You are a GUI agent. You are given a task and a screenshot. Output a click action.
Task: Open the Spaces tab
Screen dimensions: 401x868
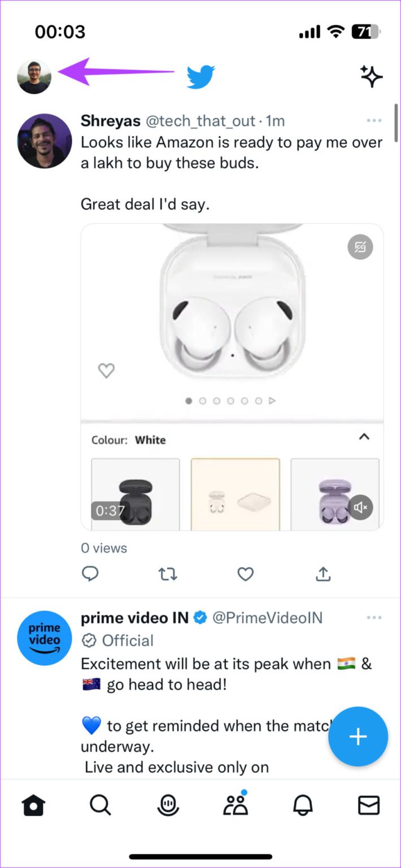coord(168,805)
